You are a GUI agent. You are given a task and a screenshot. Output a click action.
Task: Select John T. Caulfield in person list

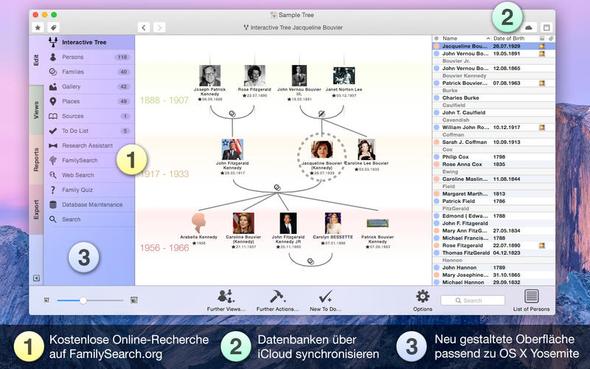[494, 112]
